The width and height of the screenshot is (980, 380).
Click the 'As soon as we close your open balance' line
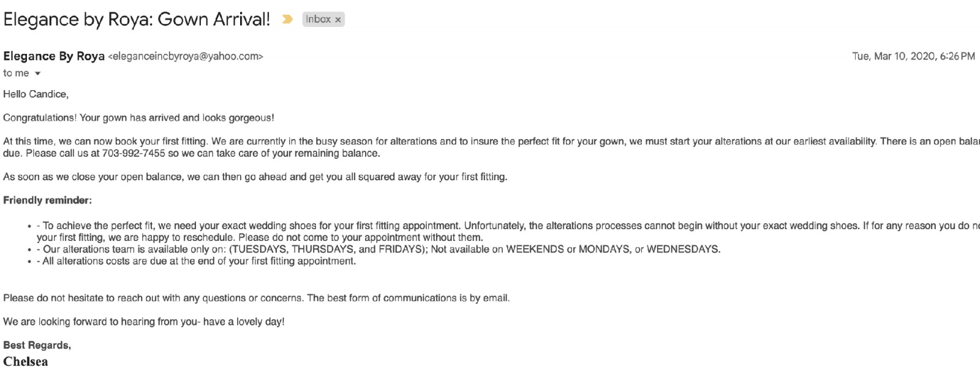pos(255,177)
